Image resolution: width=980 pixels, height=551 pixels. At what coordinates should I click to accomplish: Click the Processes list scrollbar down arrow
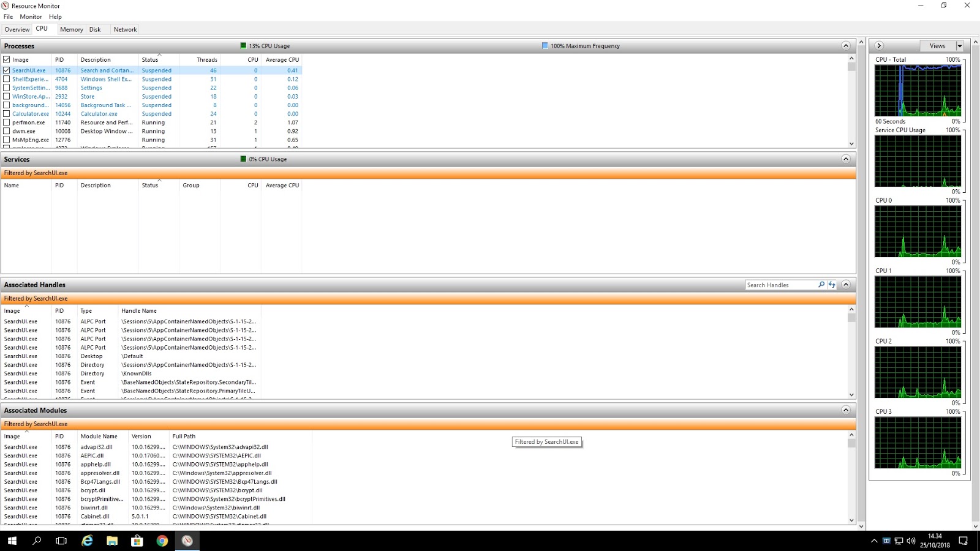pos(851,144)
